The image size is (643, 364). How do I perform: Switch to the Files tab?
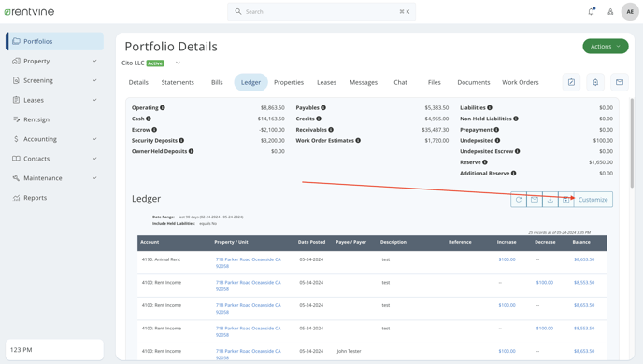tap(435, 82)
